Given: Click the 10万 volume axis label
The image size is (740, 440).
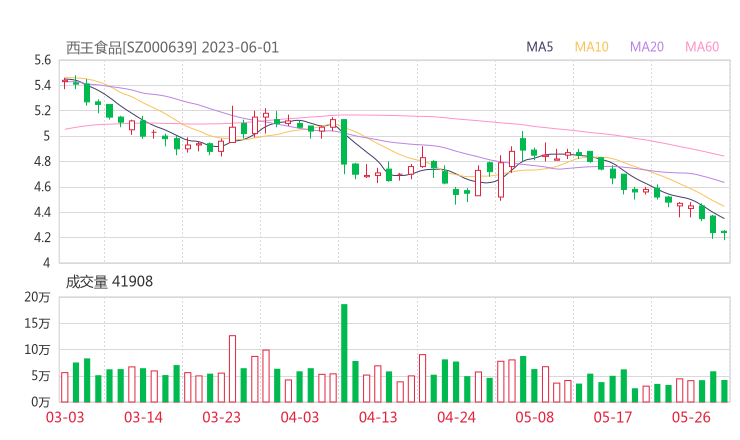Looking at the screenshot, I should coord(37,350).
